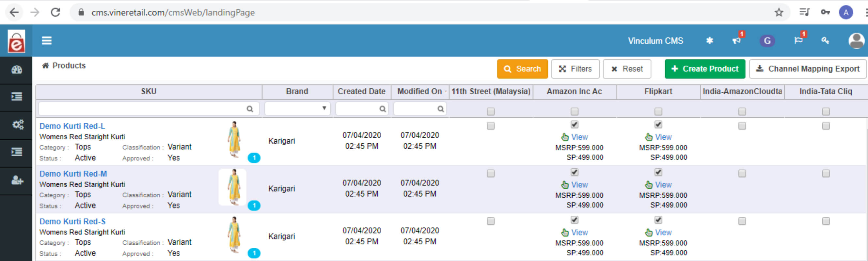Click the SKU filter input field
The image size is (868, 261).
(149, 109)
